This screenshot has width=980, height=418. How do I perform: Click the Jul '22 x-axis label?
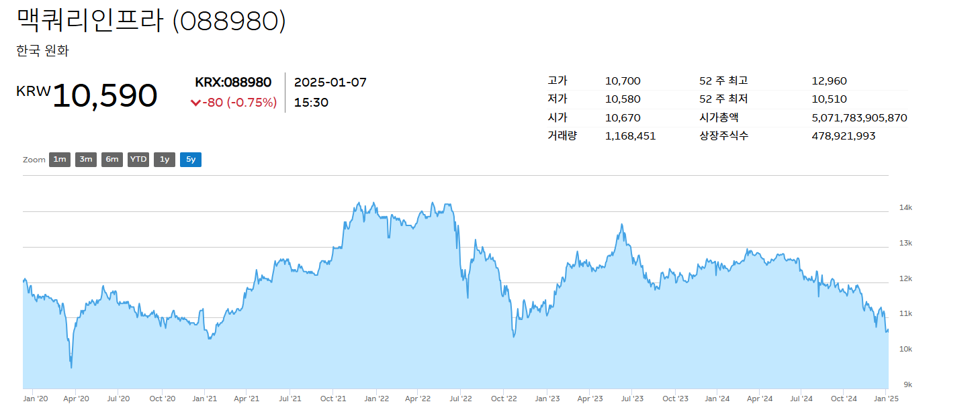[x=461, y=399]
